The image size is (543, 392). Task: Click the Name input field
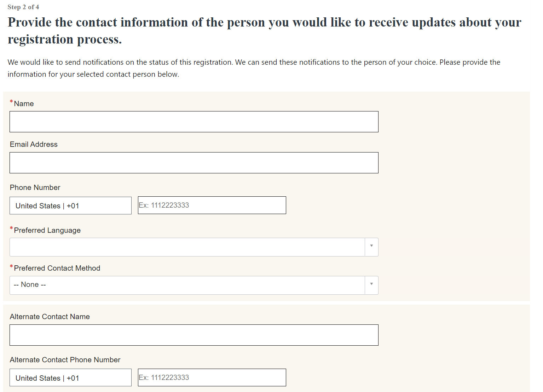point(194,122)
